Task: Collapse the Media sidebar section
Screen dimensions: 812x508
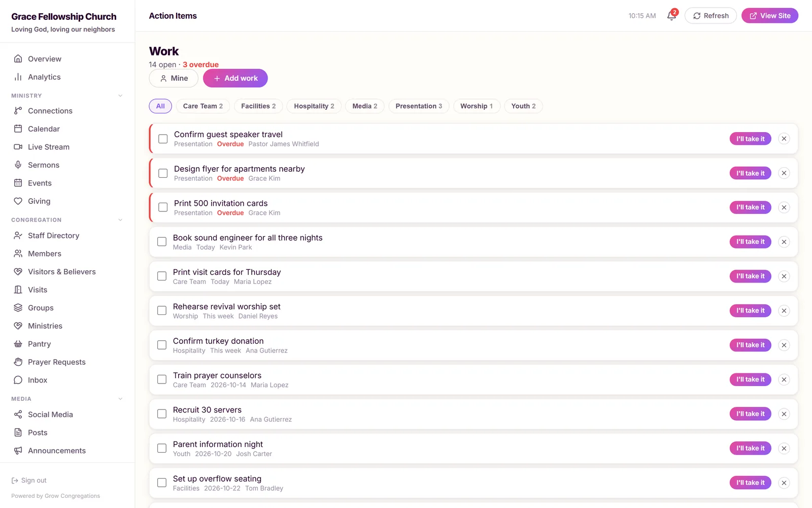Action: tap(120, 399)
